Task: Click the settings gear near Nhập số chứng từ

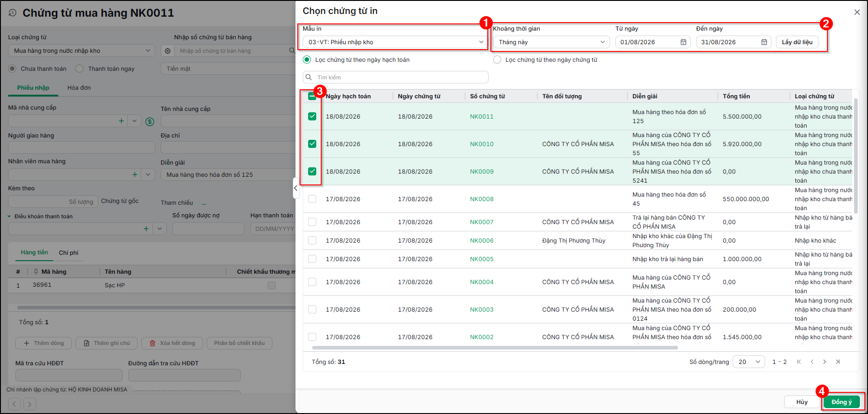Action: click(x=167, y=51)
